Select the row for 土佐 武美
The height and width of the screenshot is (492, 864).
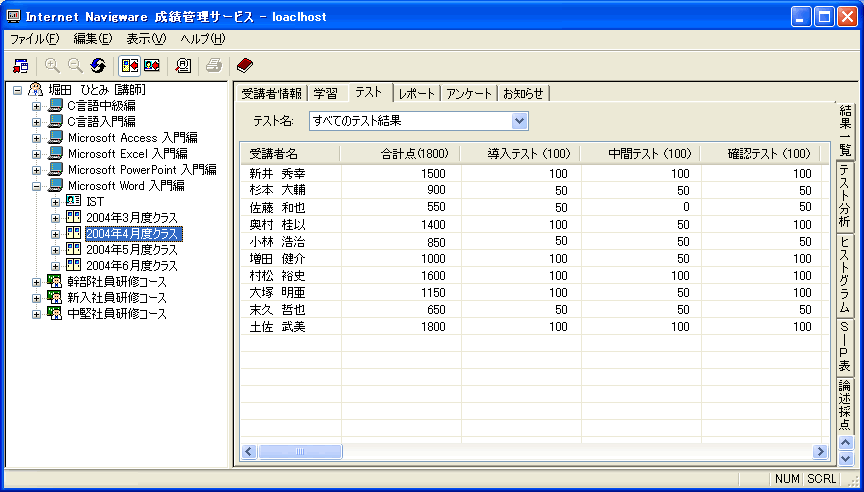(534, 327)
